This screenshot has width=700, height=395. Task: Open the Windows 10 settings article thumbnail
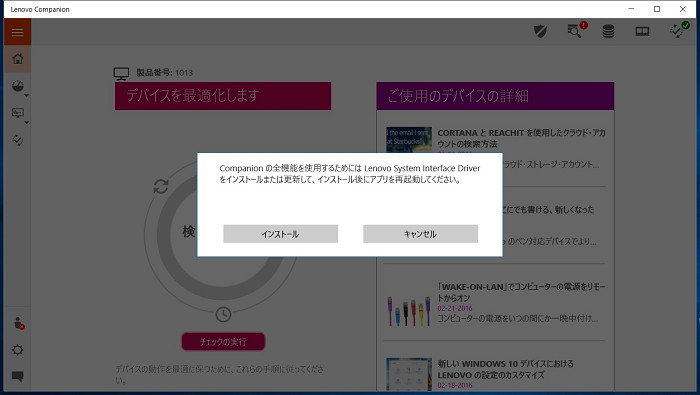(x=408, y=374)
